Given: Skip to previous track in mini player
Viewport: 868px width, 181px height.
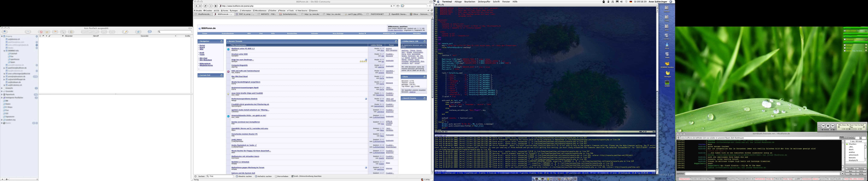Looking at the screenshot, I should click(x=823, y=126).
